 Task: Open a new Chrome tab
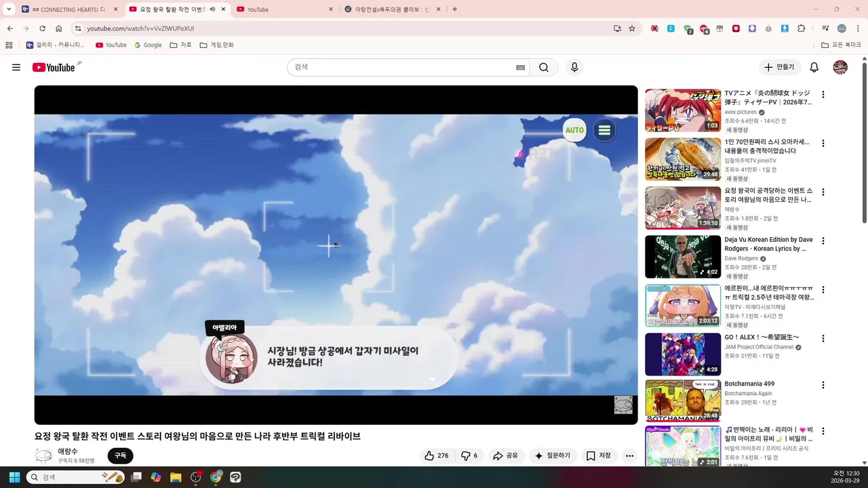[454, 9]
